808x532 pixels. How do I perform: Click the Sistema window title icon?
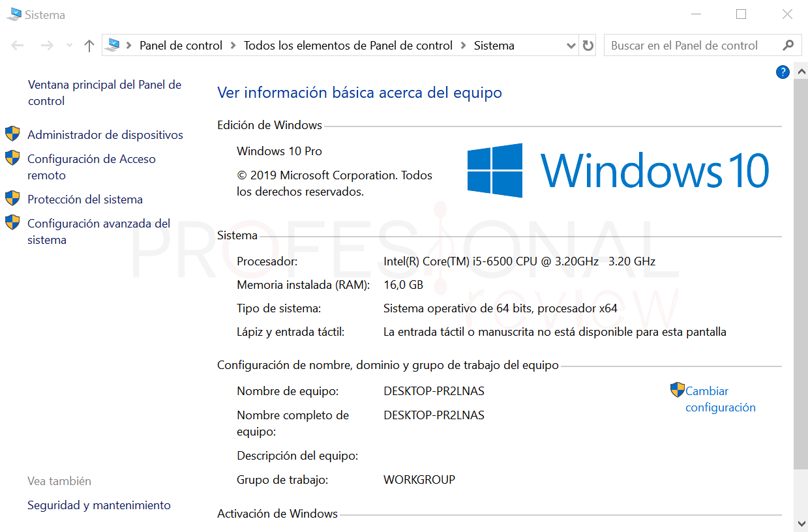tap(14, 14)
